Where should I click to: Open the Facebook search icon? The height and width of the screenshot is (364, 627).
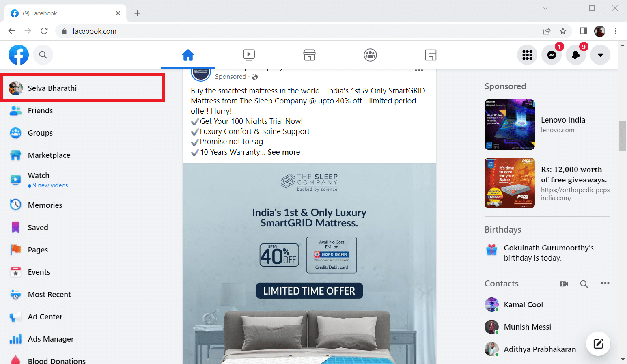(x=43, y=55)
